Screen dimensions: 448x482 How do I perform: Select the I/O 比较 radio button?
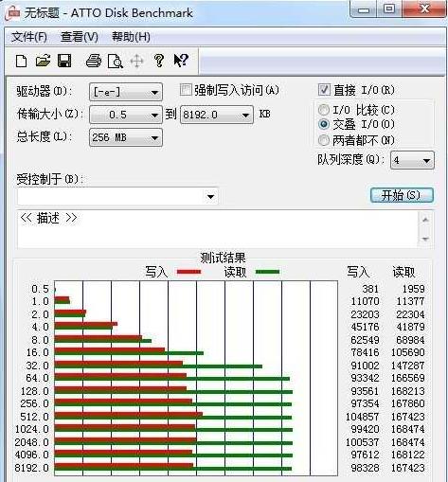point(324,110)
